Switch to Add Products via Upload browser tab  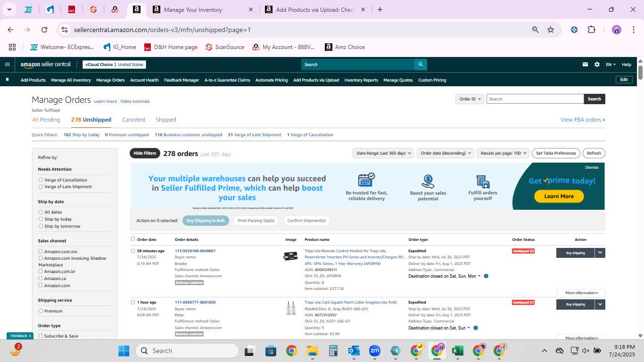pos(315,9)
